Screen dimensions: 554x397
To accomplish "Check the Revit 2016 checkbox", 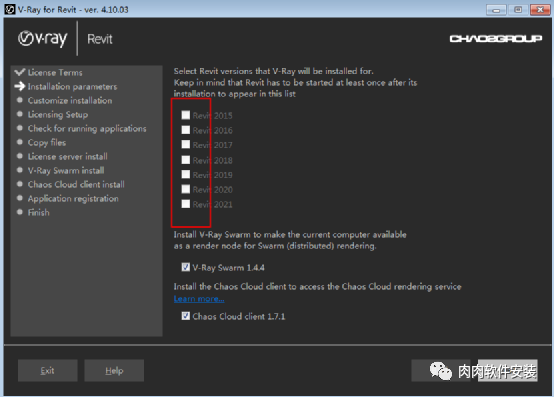I will [185, 130].
